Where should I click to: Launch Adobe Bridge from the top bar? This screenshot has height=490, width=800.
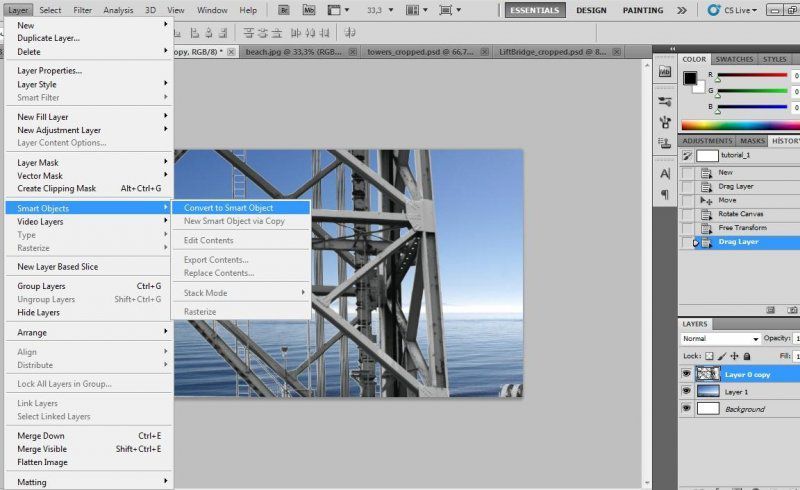coord(284,10)
